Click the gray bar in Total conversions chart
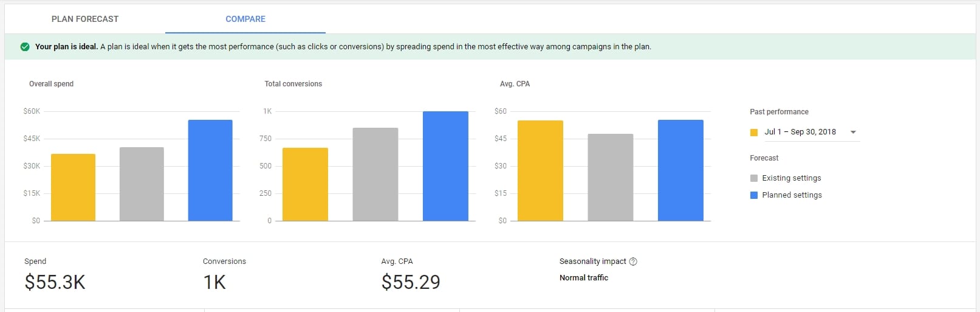This screenshot has width=980, height=312. [x=375, y=175]
